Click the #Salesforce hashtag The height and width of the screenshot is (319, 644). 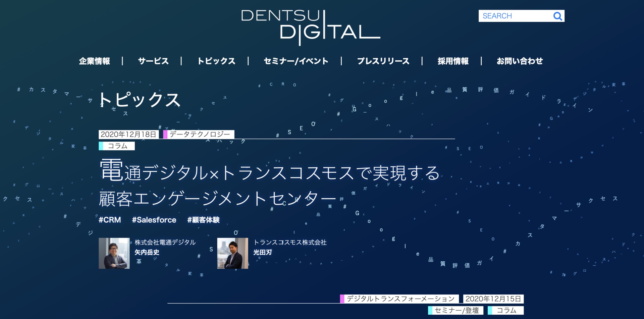(x=154, y=220)
